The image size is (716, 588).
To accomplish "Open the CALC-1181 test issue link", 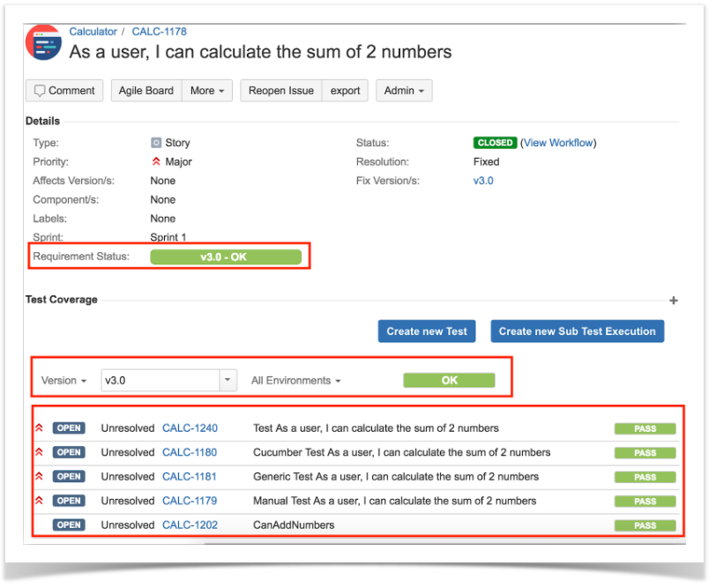I will pos(190,477).
